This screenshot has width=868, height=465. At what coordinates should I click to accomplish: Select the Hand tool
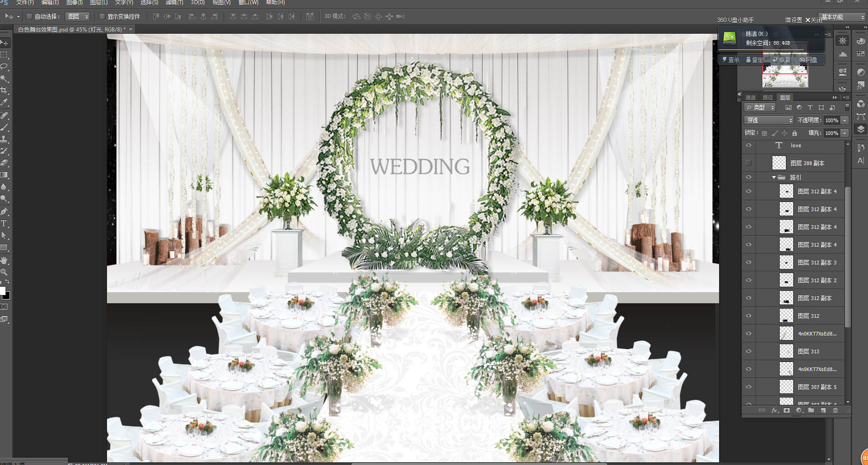tap(4, 260)
